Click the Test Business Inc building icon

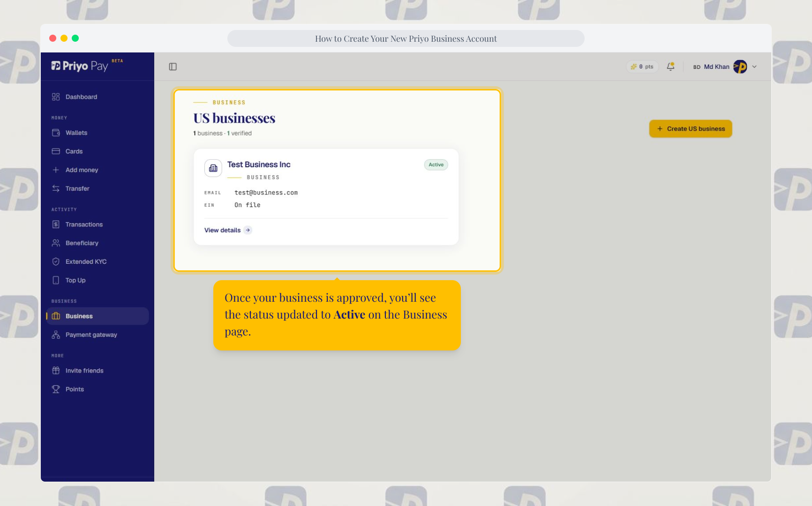pos(213,168)
